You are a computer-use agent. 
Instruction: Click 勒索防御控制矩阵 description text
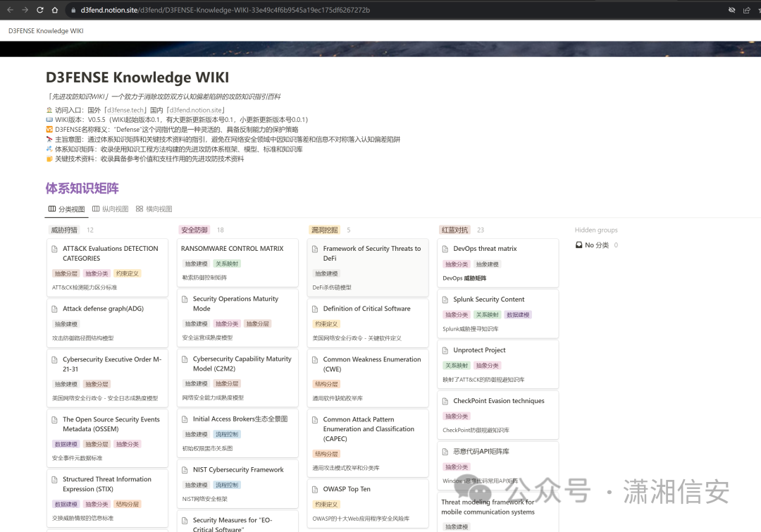tap(204, 278)
